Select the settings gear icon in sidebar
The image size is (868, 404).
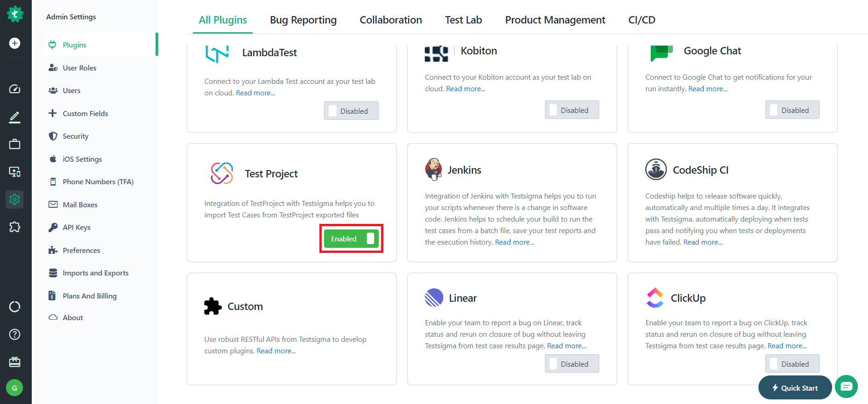click(x=15, y=199)
